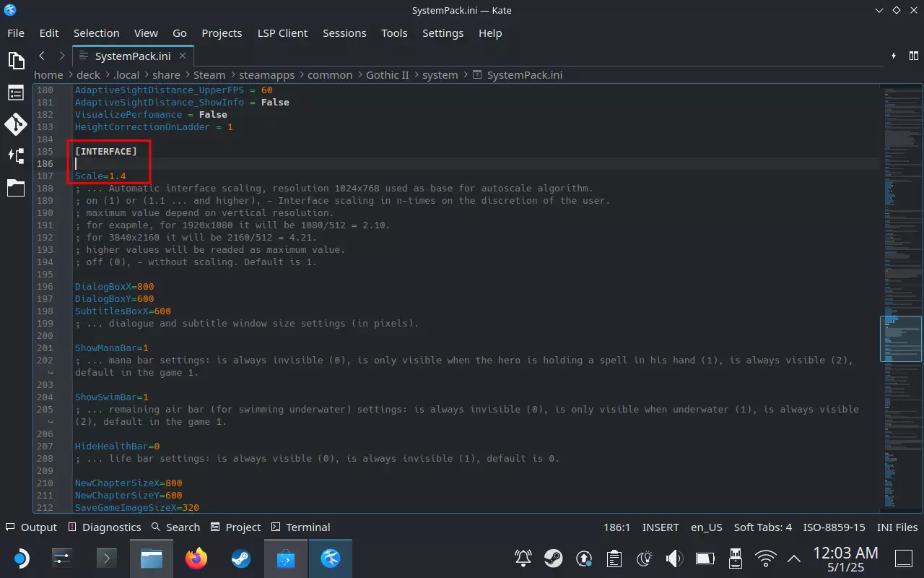
Task: Open the ISO-8859-15 encoding dropdown
Action: click(x=834, y=527)
